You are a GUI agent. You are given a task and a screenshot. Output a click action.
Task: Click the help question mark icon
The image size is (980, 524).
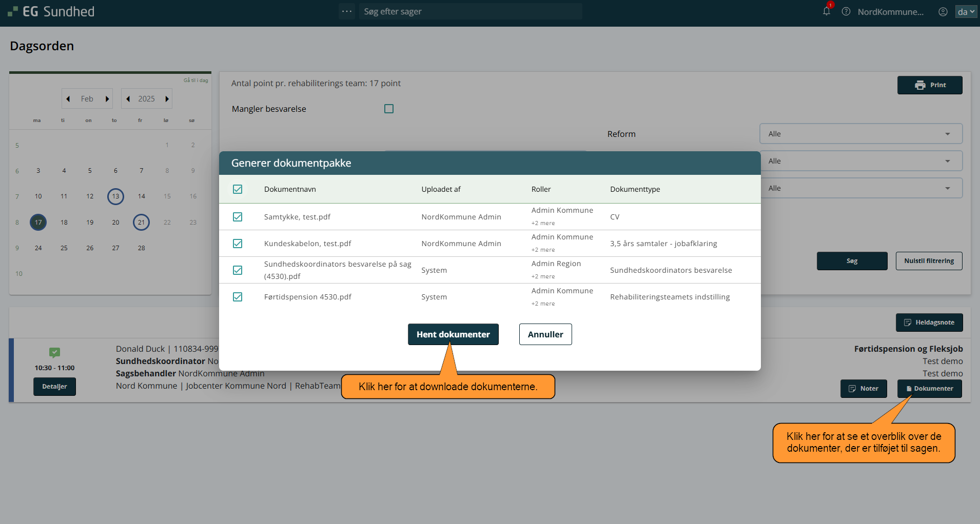[x=846, y=12]
